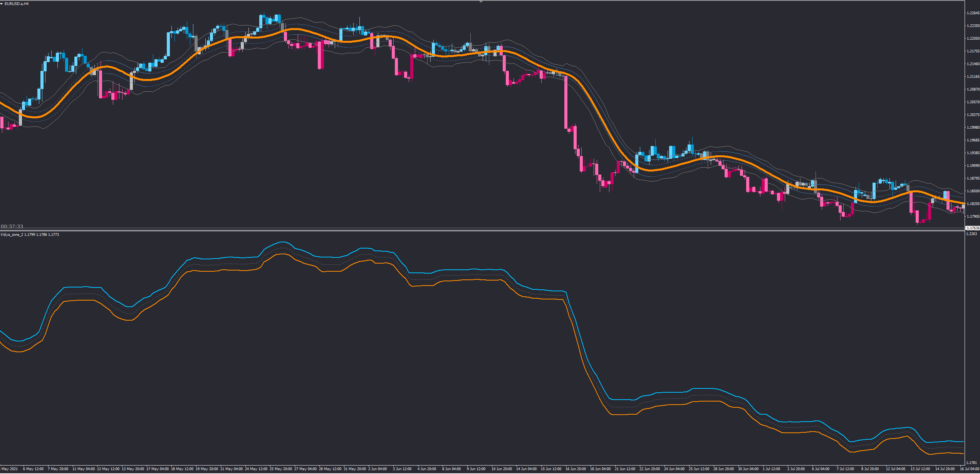The height and width of the screenshot is (474, 980).
Task: Click the 1.20275 price scale label
Action: pyautogui.click(x=973, y=115)
